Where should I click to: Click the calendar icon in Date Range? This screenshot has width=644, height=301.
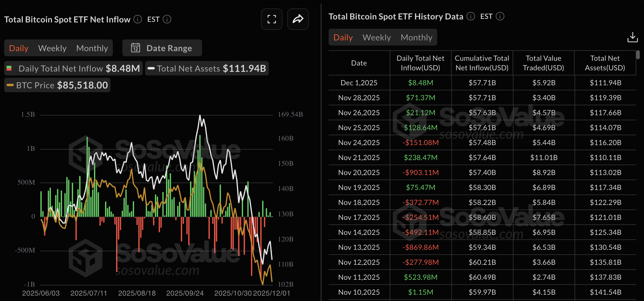(x=136, y=48)
